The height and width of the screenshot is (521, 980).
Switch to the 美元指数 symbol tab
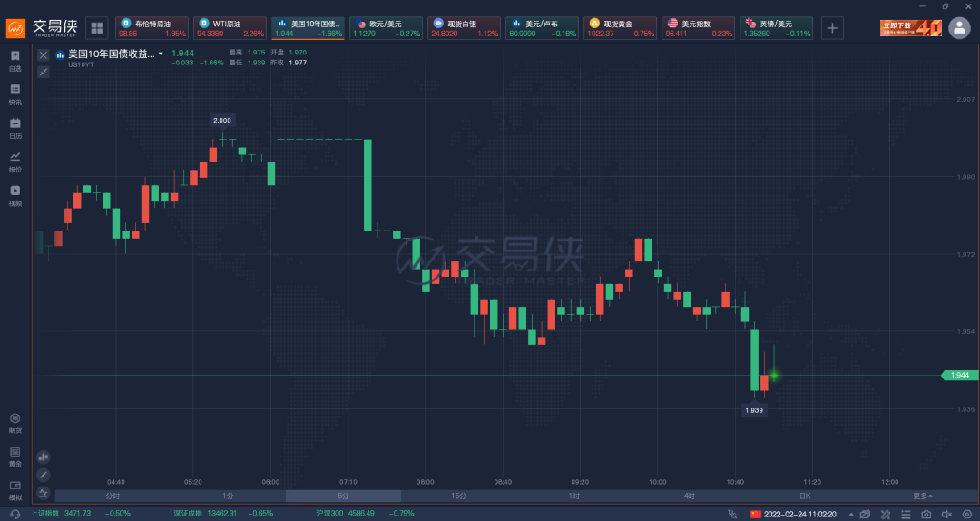(699, 28)
